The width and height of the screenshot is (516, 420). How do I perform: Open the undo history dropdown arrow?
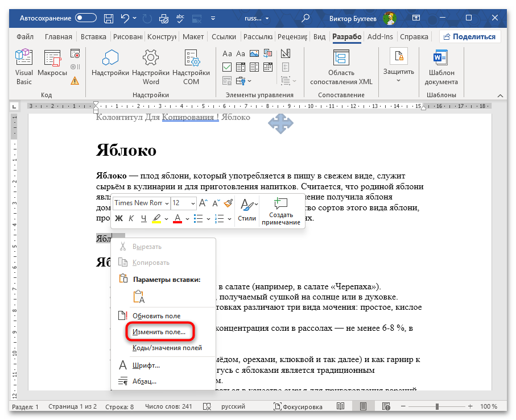coord(135,18)
